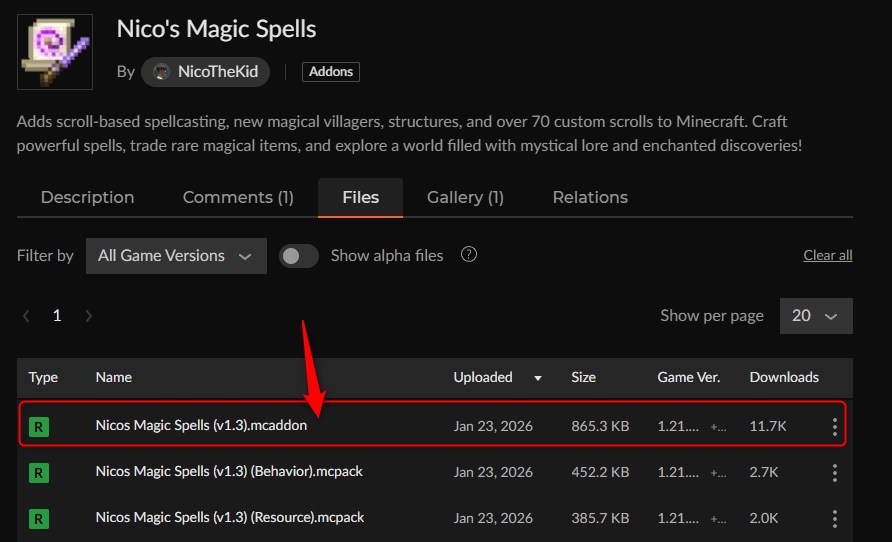
Task: Open the Comments (1) tab
Action: pos(238,197)
